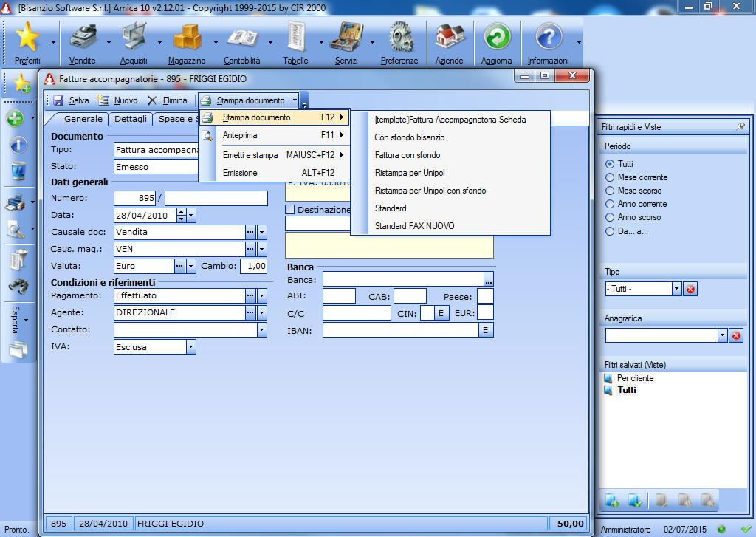The width and height of the screenshot is (756, 537).
Task: Switch to the Generale tab
Action: pyautogui.click(x=83, y=119)
